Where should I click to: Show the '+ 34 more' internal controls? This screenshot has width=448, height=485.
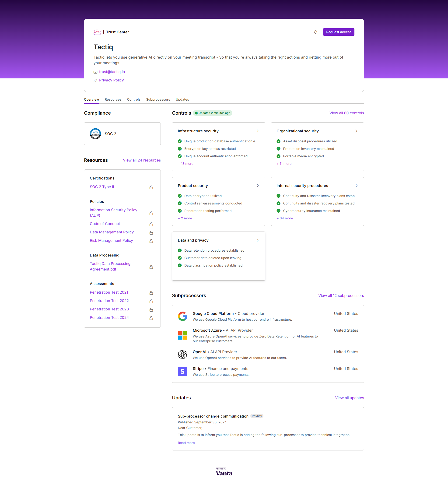(285, 218)
